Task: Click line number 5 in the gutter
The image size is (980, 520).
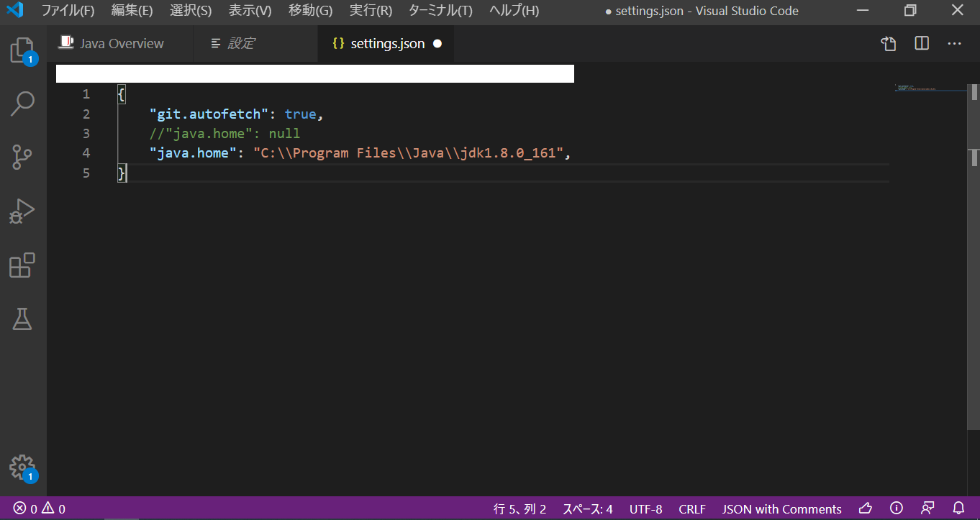Action: (86, 173)
